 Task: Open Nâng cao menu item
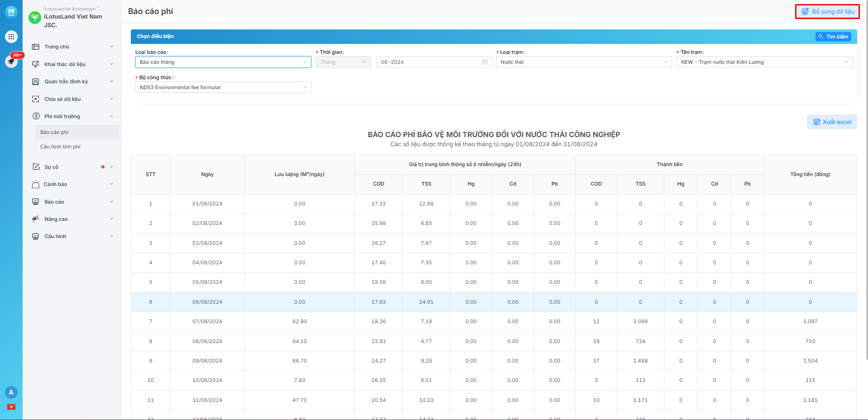tap(72, 219)
